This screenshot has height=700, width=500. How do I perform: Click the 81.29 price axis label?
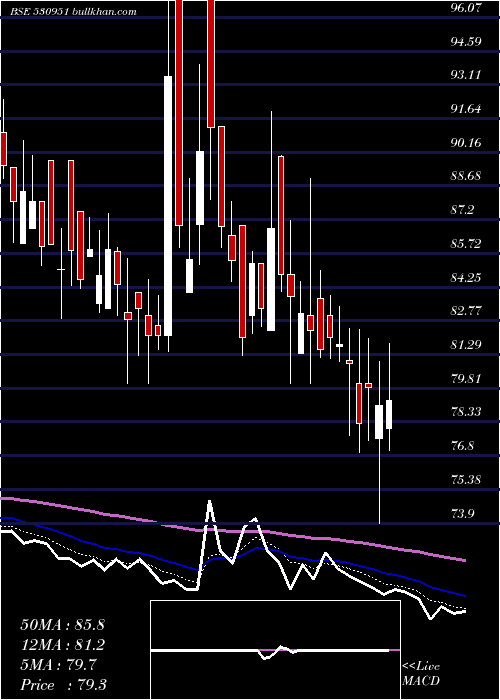tap(466, 345)
